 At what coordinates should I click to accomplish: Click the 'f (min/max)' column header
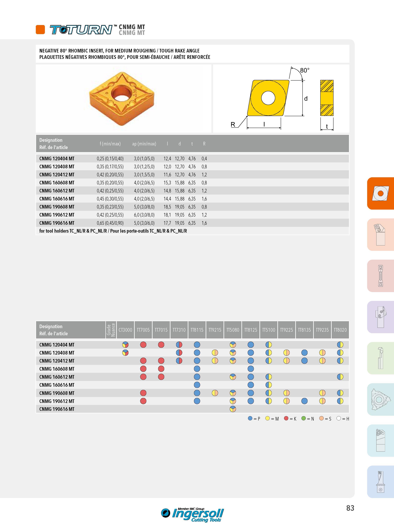pyautogui.click(x=110, y=144)
